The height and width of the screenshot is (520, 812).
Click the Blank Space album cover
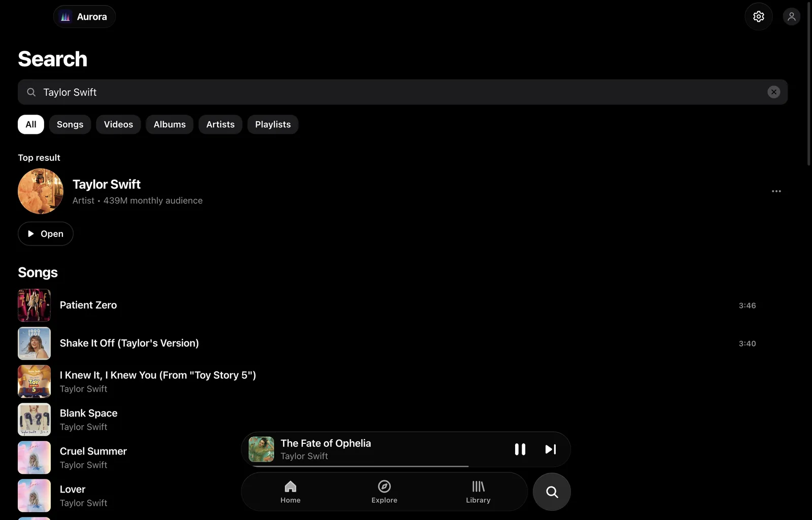35,420
